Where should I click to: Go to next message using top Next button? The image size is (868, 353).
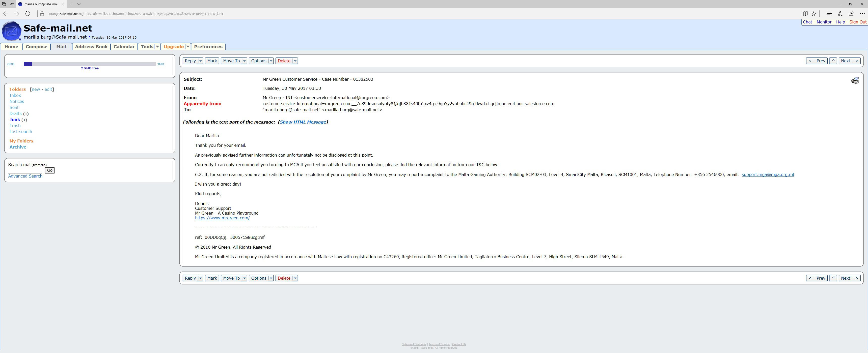(850, 61)
